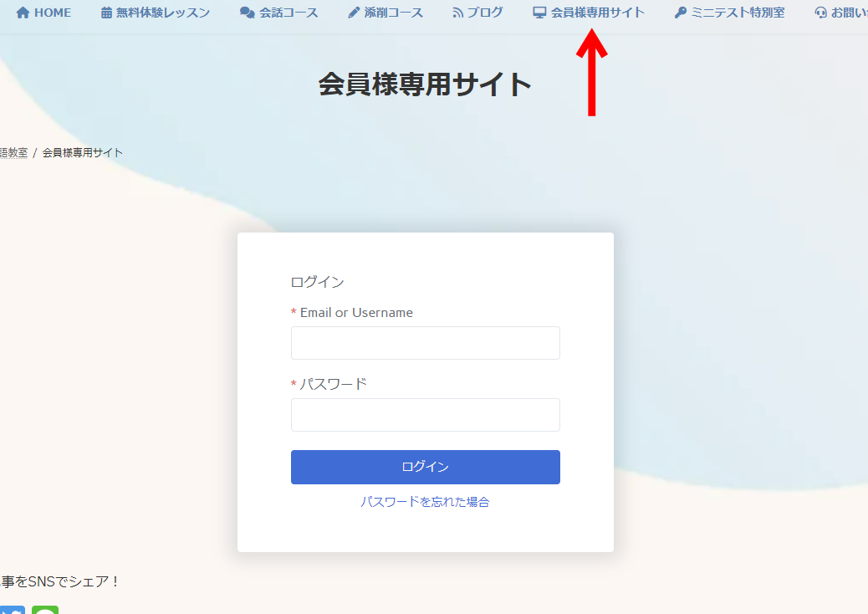Click the speech bubbles icon for 会話コース
Viewport: 868px width, 614px height.
pos(247,13)
